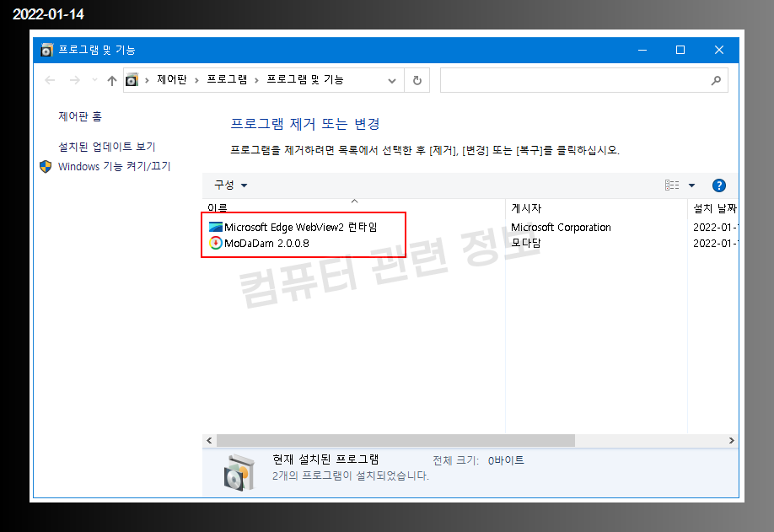This screenshot has width=774, height=532.
Task: Open 설치된 업데이트 보기 link
Action: pos(106,147)
